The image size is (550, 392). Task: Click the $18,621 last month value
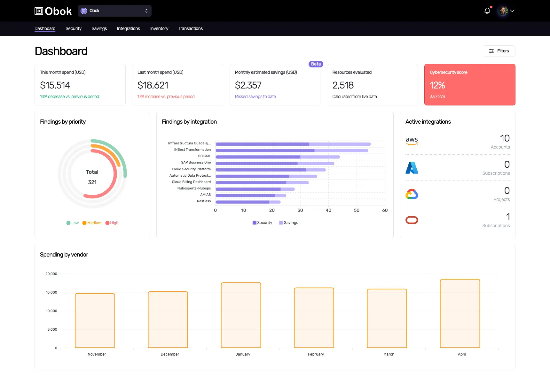(153, 85)
